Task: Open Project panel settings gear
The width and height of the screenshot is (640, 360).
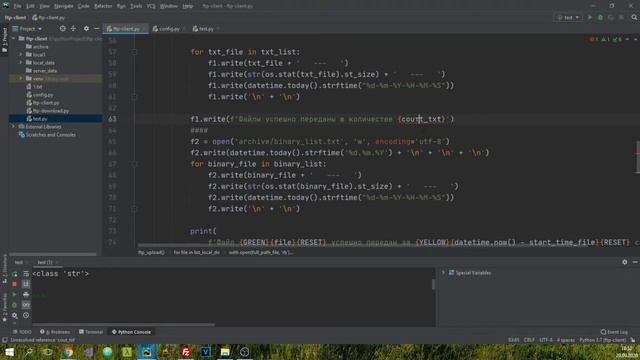Action: [x=86, y=29]
